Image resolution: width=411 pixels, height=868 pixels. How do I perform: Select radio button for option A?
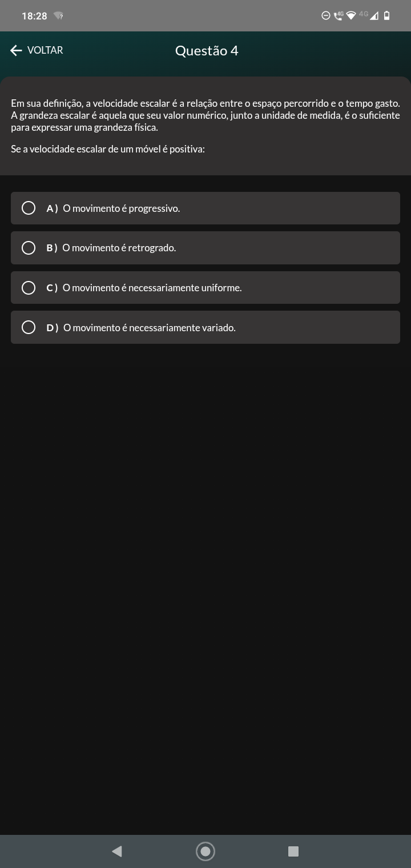tap(29, 208)
